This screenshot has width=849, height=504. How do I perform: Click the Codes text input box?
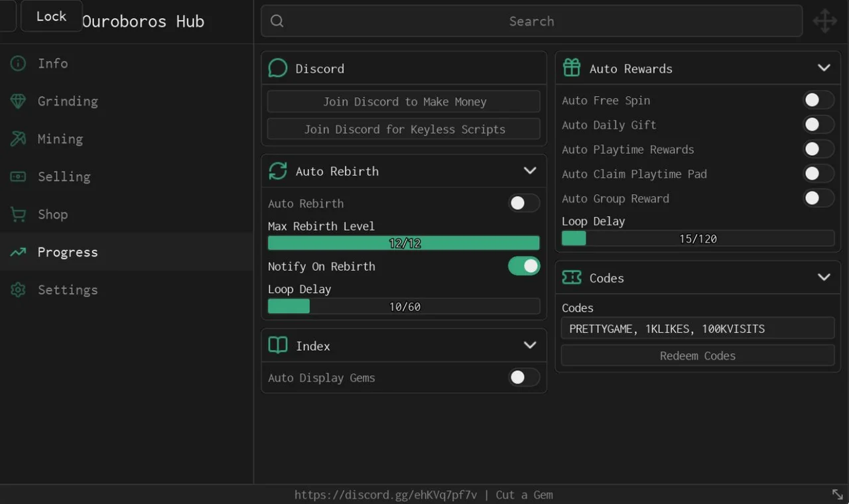pyautogui.click(x=698, y=328)
